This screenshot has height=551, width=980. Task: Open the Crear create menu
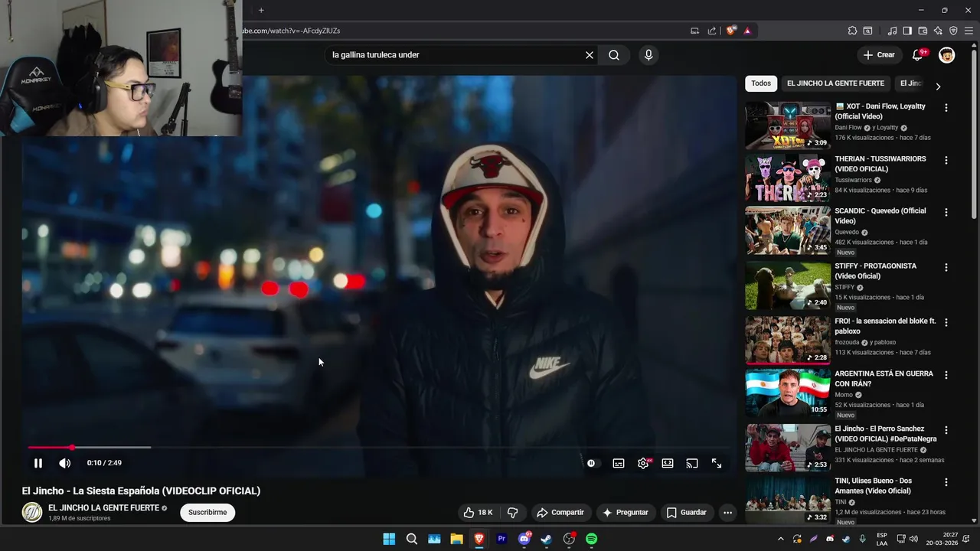pyautogui.click(x=879, y=55)
